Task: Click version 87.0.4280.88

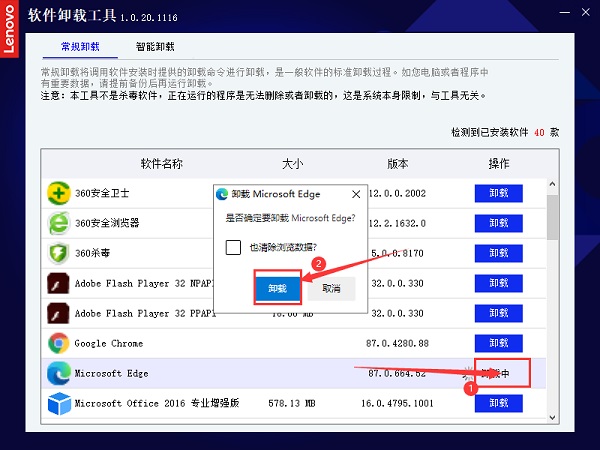Action: point(398,343)
